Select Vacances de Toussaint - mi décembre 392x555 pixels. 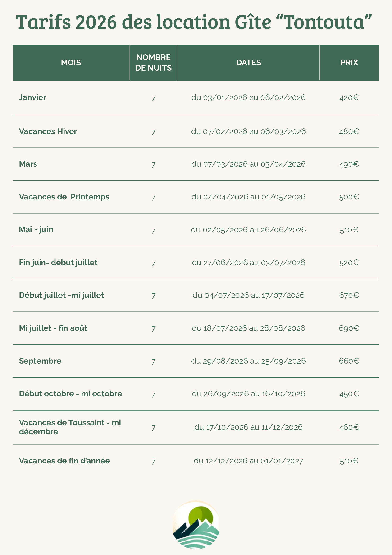(70, 427)
